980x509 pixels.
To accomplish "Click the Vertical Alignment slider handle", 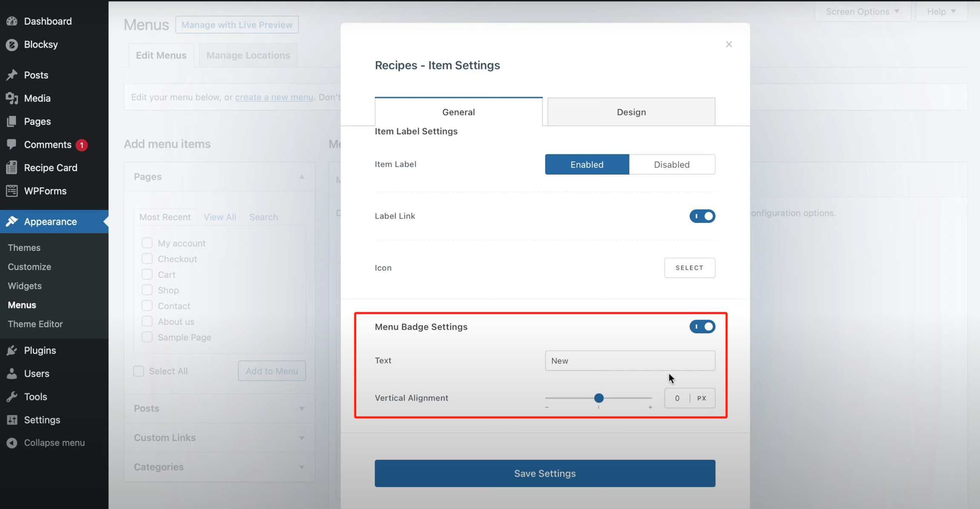I will [599, 398].
